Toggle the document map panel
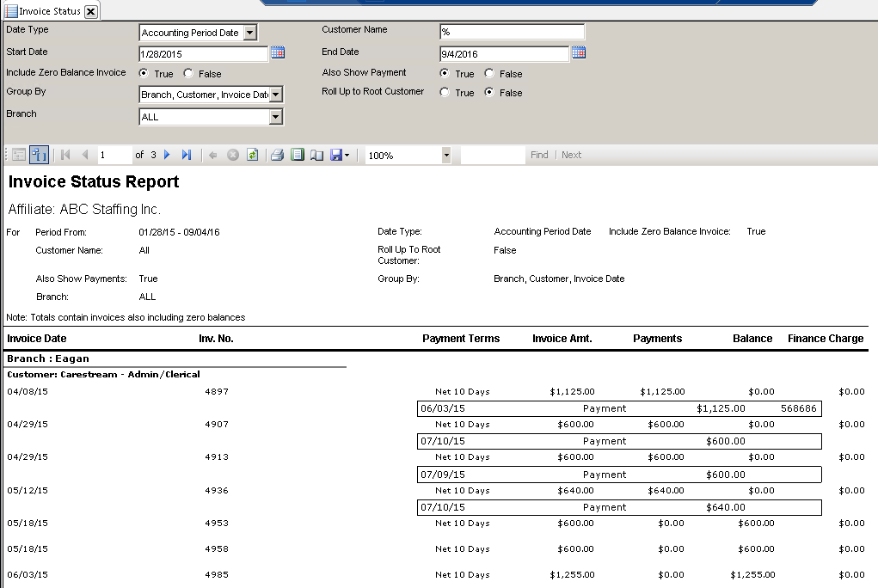 point(19,155)
